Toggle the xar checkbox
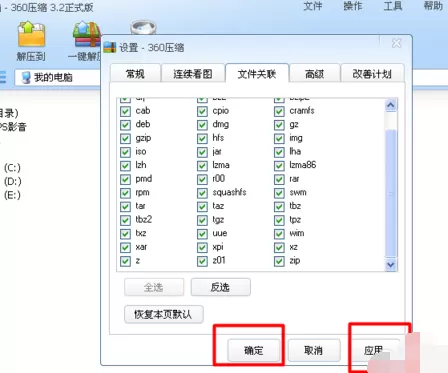This screenshot has width=448, height=373. [x=125, y=247]
